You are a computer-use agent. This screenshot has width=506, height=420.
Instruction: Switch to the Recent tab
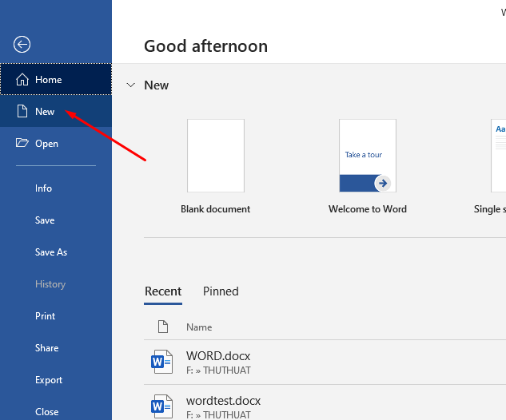click(163, 291)
